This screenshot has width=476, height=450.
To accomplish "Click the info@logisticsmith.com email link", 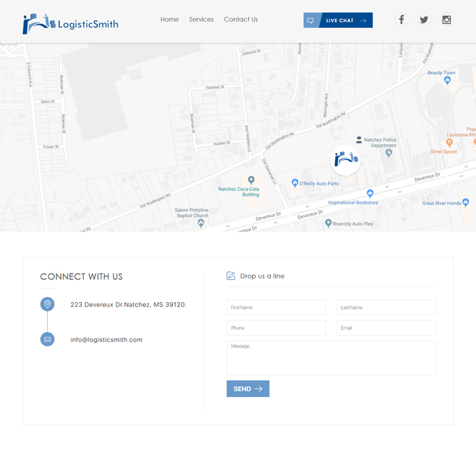I will 106,340.
